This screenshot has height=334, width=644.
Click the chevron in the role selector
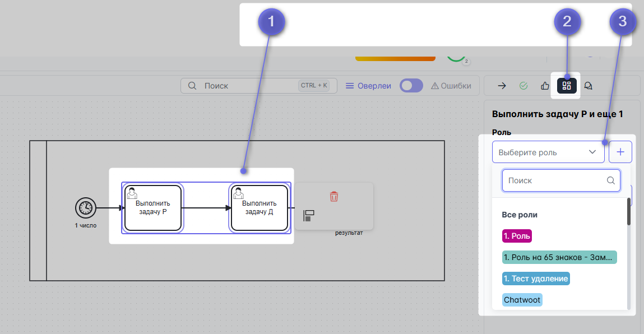coord(592,152)
